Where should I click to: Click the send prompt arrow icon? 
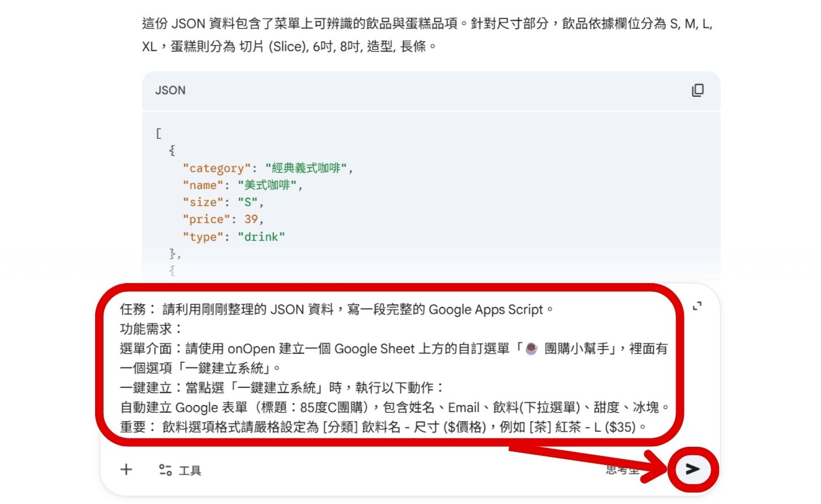point(692,469)
